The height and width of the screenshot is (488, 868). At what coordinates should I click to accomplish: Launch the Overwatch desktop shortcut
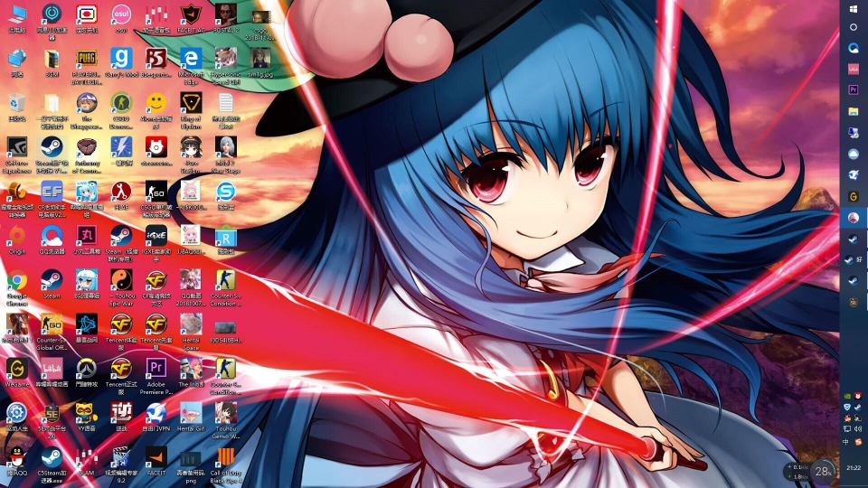click(87, 372)
